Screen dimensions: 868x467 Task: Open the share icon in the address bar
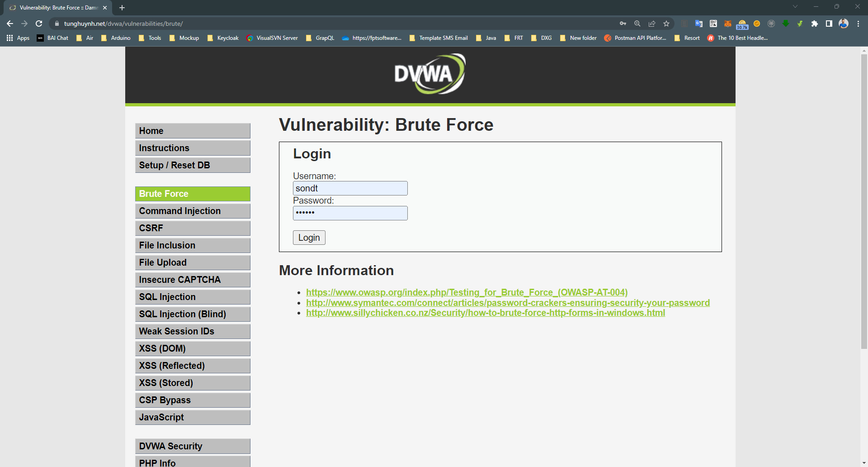click(652, 24)
